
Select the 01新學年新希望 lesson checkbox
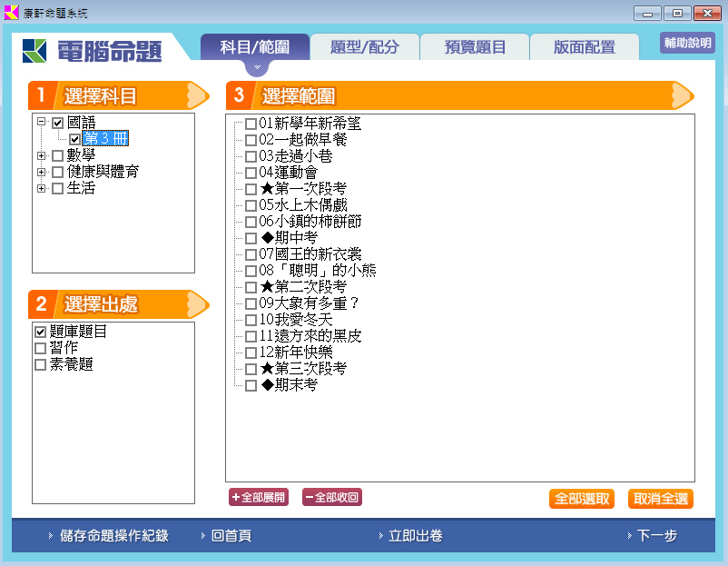click(251, 124)
